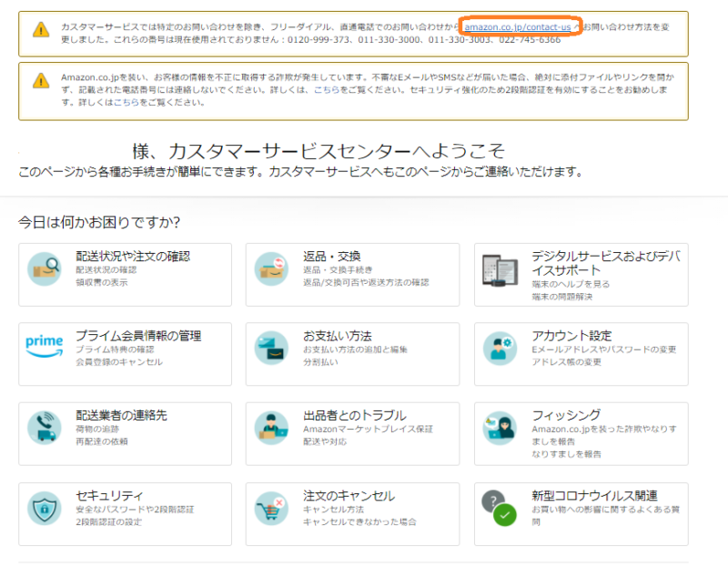
Task: Select 返品・交換手続き subtext
Action: tap(338, 269)
